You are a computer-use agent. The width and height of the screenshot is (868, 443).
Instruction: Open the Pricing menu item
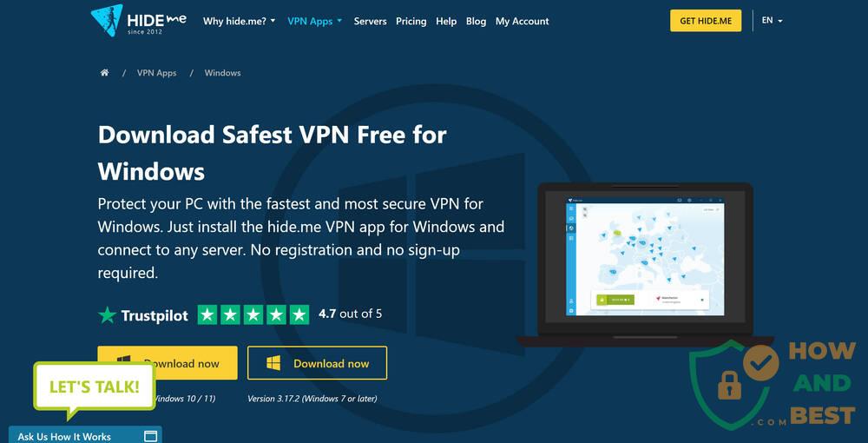pos(411,21)
